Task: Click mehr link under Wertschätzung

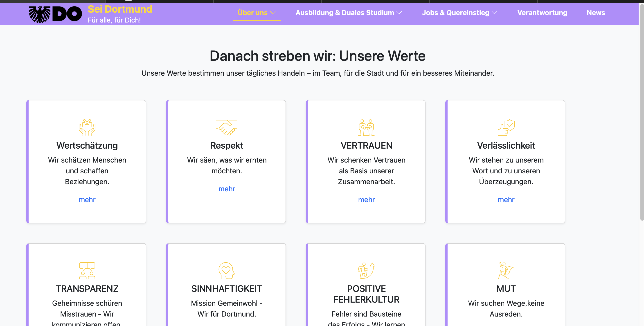Action: [87, 200]
